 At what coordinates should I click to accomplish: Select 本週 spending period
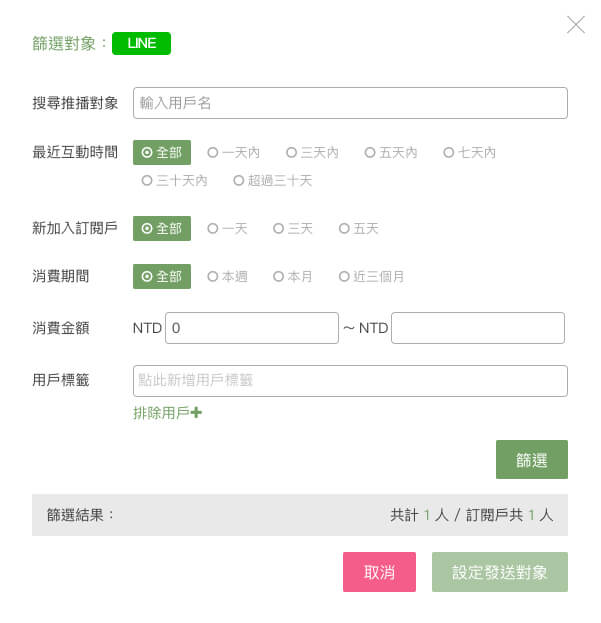(x=227, y=277)
